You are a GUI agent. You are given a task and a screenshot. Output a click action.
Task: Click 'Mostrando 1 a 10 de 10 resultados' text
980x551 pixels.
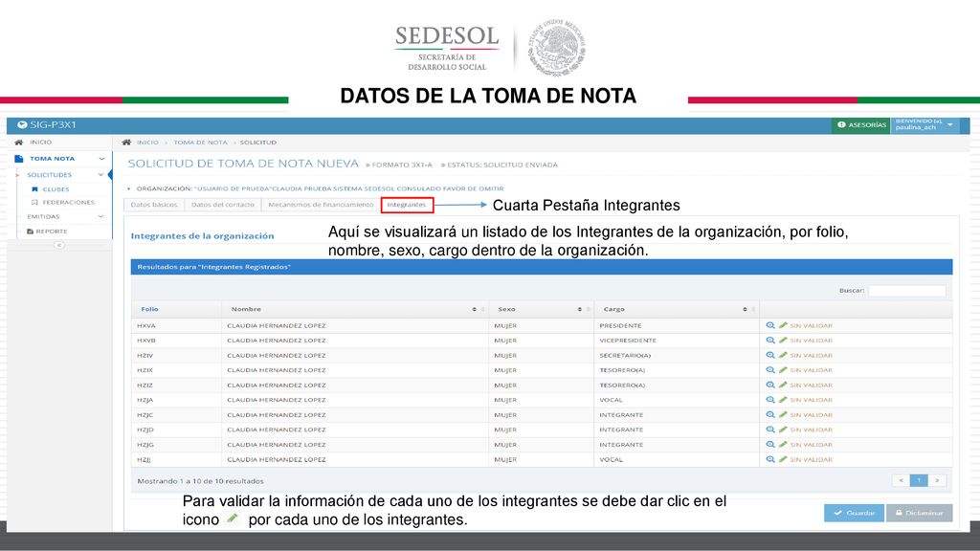click(200, 481)
